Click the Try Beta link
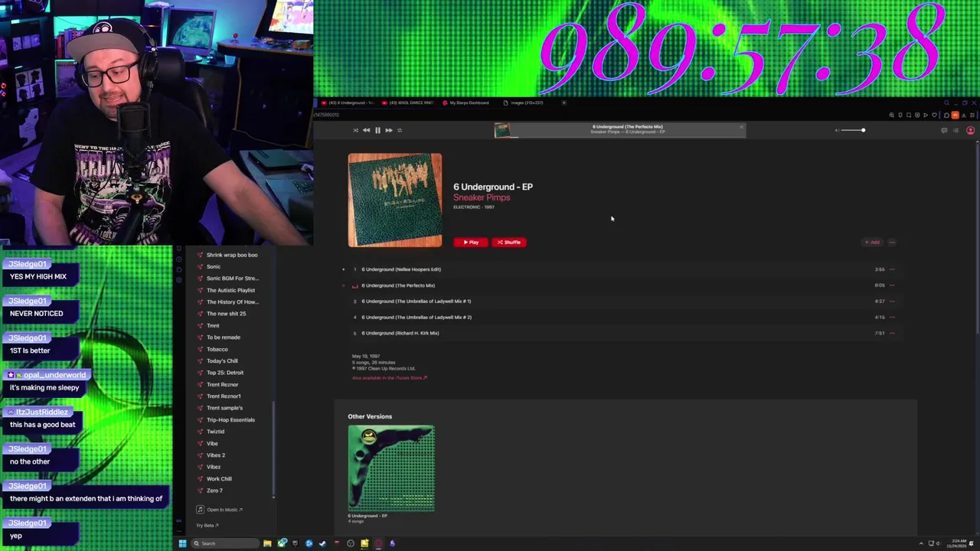Viewport: 980px width, 551px height. tap(207, 526)
